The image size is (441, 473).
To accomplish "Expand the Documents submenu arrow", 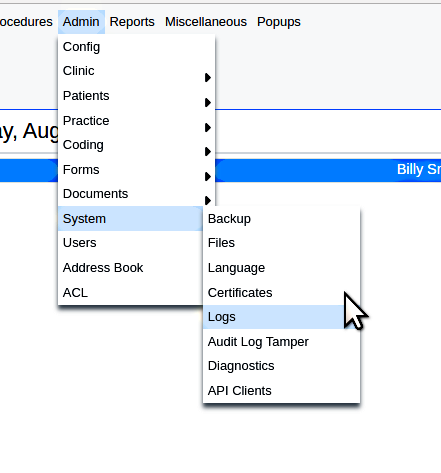I will 208,200.
